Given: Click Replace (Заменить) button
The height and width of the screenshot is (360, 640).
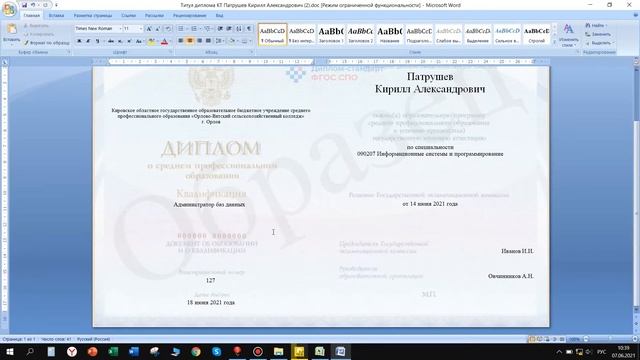Looking at the screenshot, I should pyautogui.click(x=598, y=34).
